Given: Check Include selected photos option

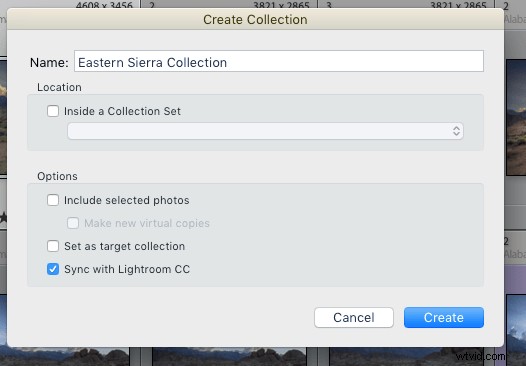Looking at the screenshot, I should click(53, 200).
